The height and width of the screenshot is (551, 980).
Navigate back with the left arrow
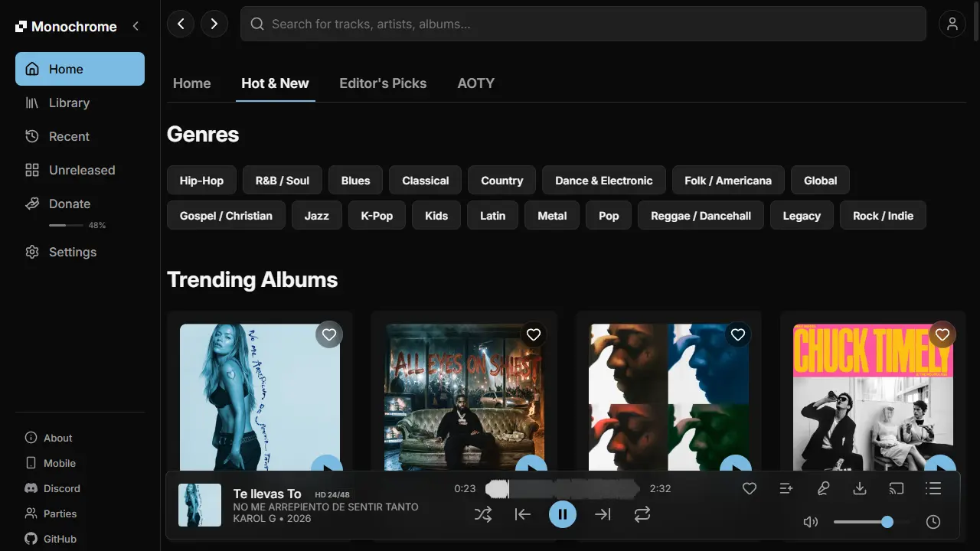pos(181,24)
